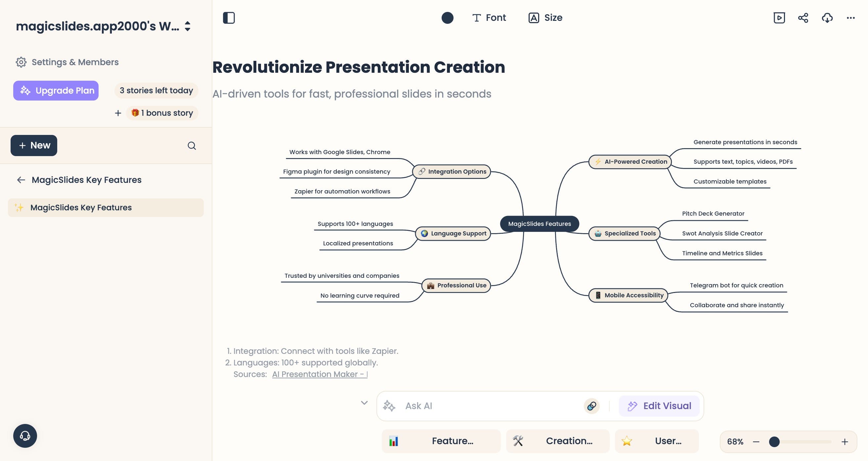The image size is (868, 461).
Task: Click the Ask AI sparkle icon
Action: (389, 405)
